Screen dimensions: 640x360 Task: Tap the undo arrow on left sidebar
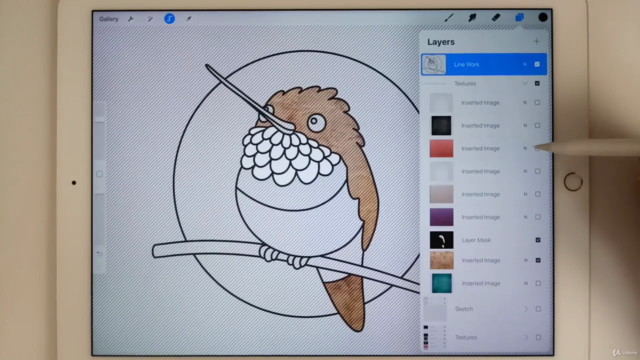pos(100,254)
